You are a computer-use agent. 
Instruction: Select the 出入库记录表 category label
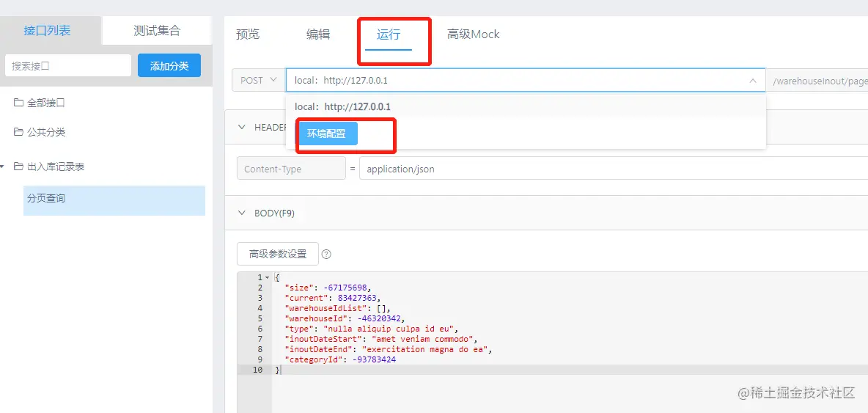click(56, 167)
